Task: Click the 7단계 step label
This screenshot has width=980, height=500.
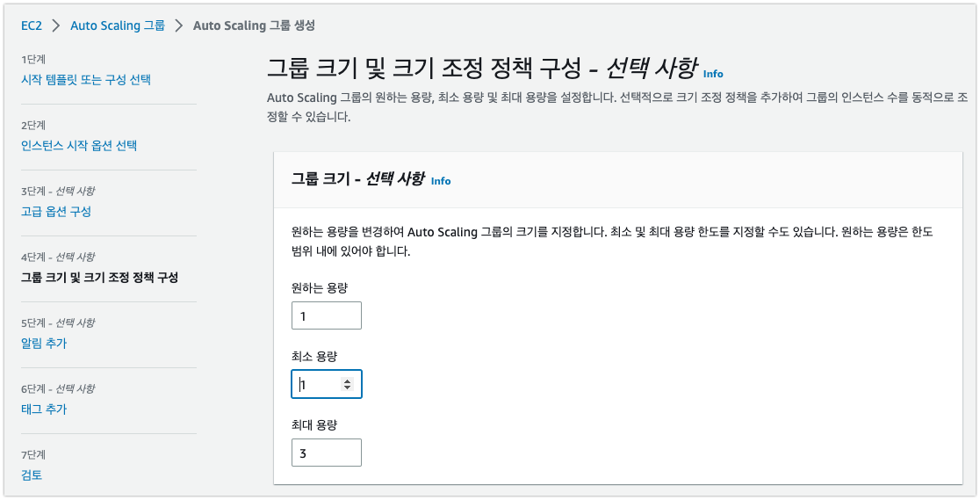Action: 33,454
